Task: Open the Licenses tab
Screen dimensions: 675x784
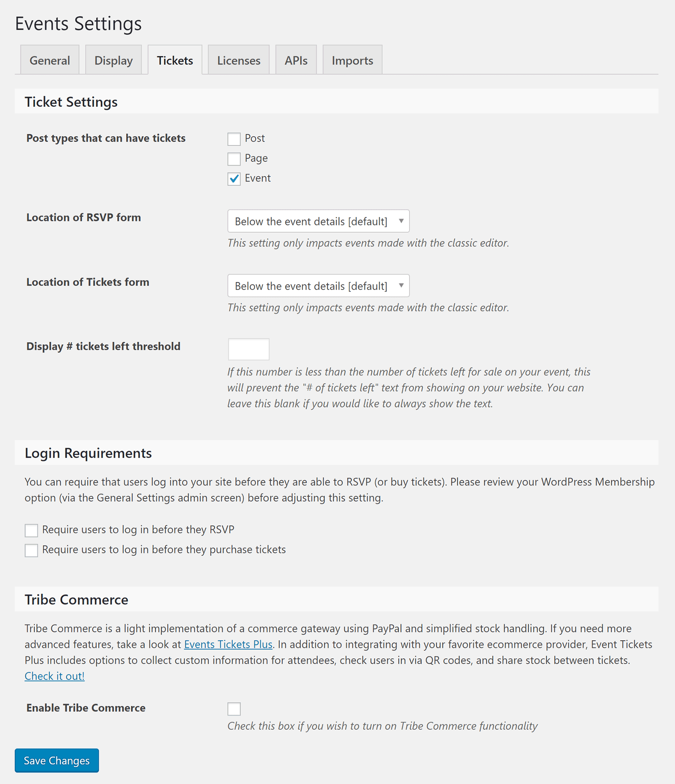Action: point(239,60)
